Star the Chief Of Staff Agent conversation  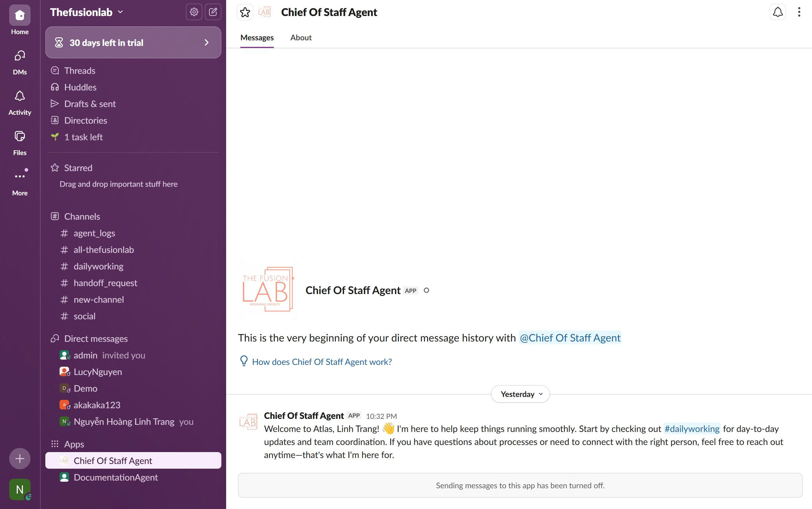245,12
